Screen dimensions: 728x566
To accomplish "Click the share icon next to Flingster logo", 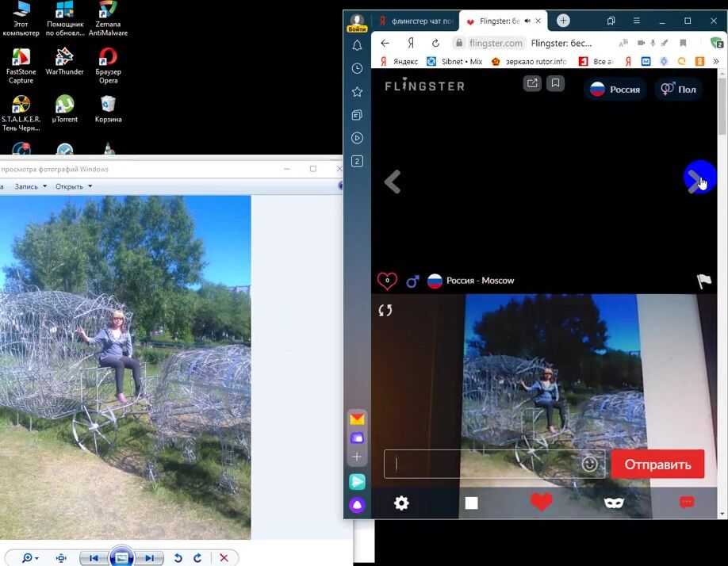I will pos(532,83).
